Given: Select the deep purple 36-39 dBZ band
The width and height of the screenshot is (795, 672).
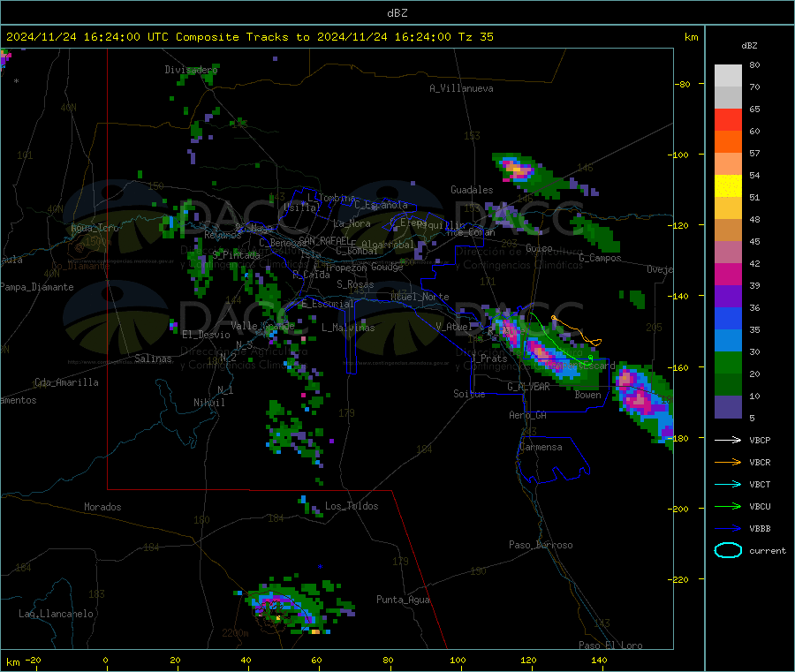Looking at the screenshot, I should [x=728, y=297].
